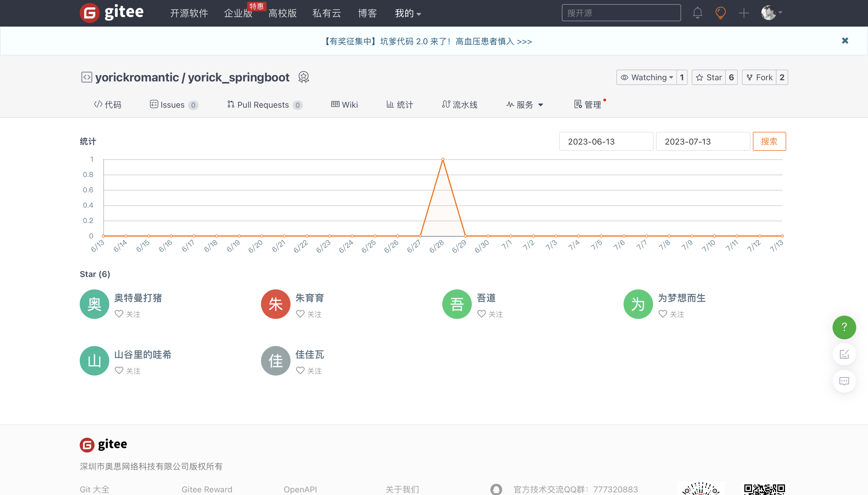Open the 流水线 tab
Image resolution: width=868 pixels, height=495 pixels.
[x=460, y=105]
